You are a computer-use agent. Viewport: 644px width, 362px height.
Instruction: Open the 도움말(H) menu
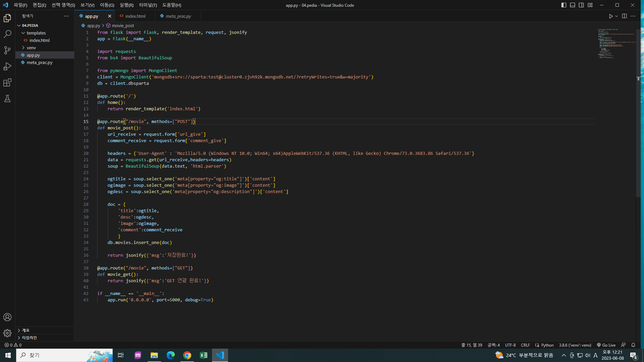click(172, 5)
